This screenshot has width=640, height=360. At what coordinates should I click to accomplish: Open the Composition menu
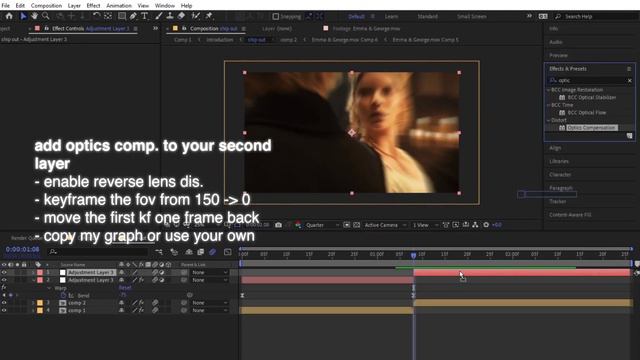pos(46,5)
